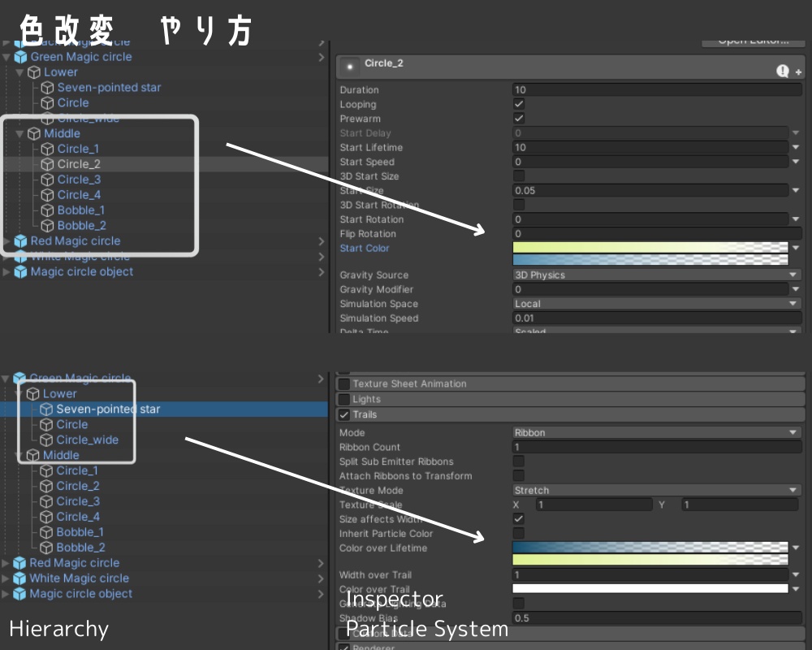Enable the Attach Ribbons to Transform checkbox
This screenshot has width=812, height=650.
coord(518,475)
